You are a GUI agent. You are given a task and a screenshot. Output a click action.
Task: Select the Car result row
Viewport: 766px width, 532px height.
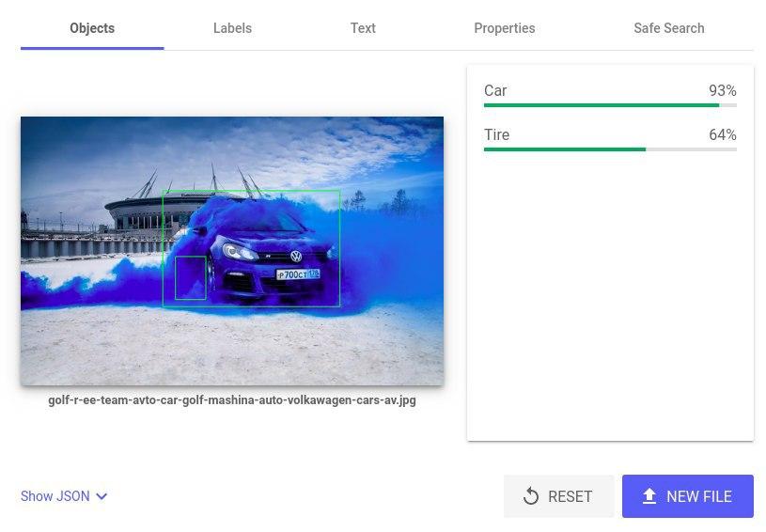pyautogui.click(x=610, y=95)
